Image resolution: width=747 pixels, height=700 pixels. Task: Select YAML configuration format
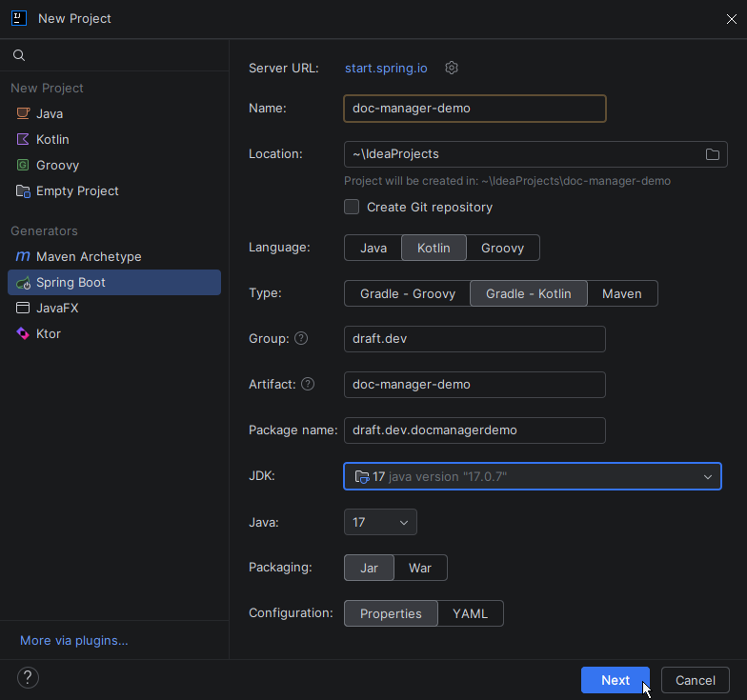pos(471,613)
